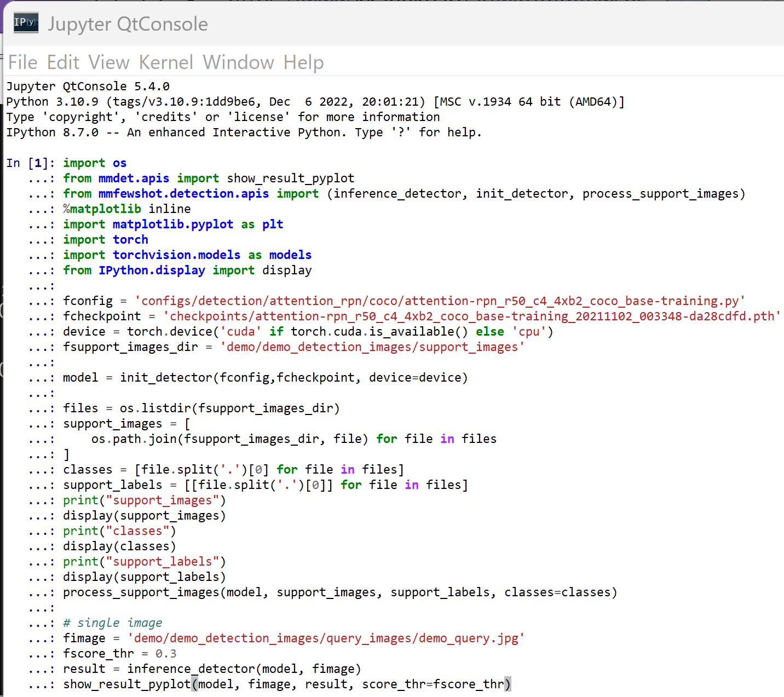Click the 'result = inference_detector' line
The image size is (784, 697).
(212, 669)
